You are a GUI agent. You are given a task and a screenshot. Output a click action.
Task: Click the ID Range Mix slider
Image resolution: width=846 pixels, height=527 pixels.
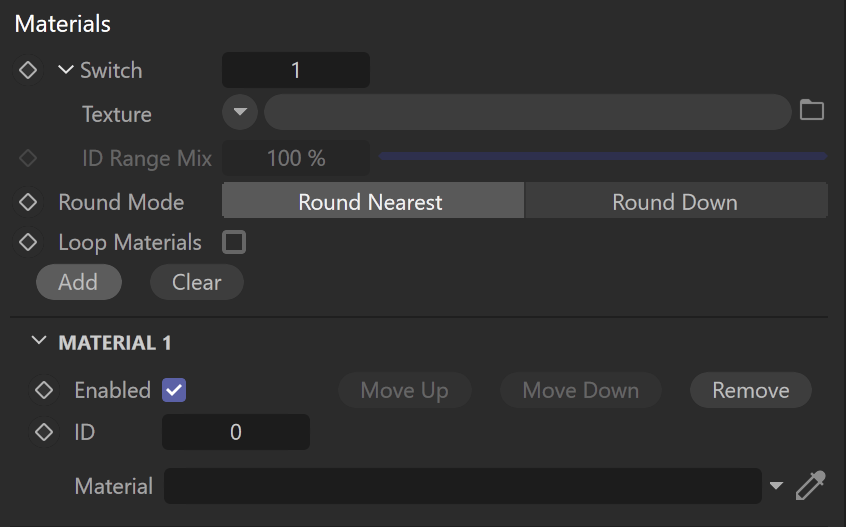pyautogui.click(x=603, y=156)
